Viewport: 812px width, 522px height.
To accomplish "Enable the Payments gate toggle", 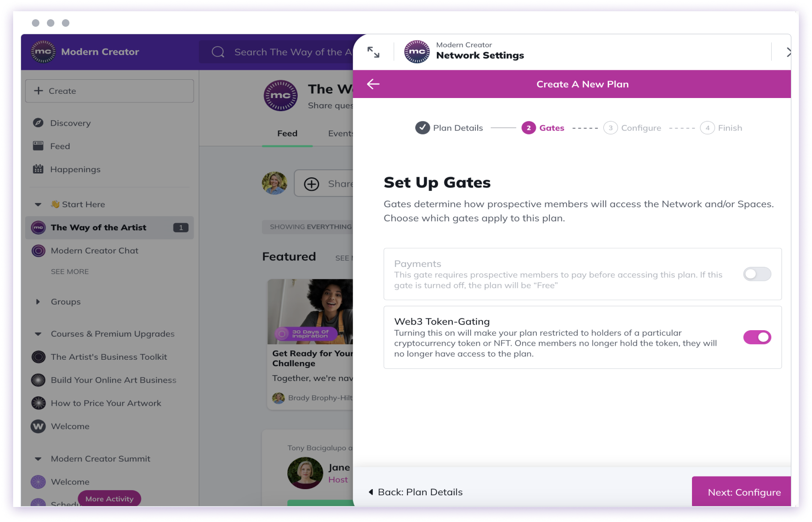I will pos(757,274).
